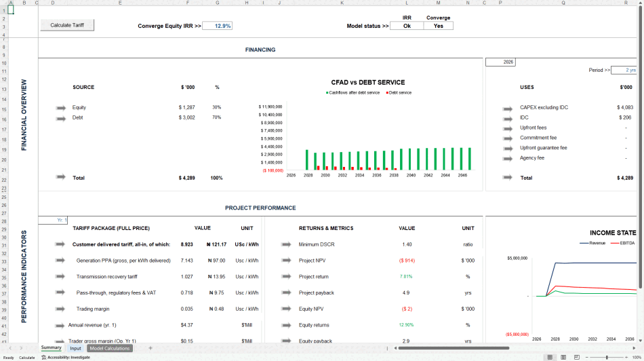Click the Select All corner triangle
644x361 pixels.
[3, 3]
